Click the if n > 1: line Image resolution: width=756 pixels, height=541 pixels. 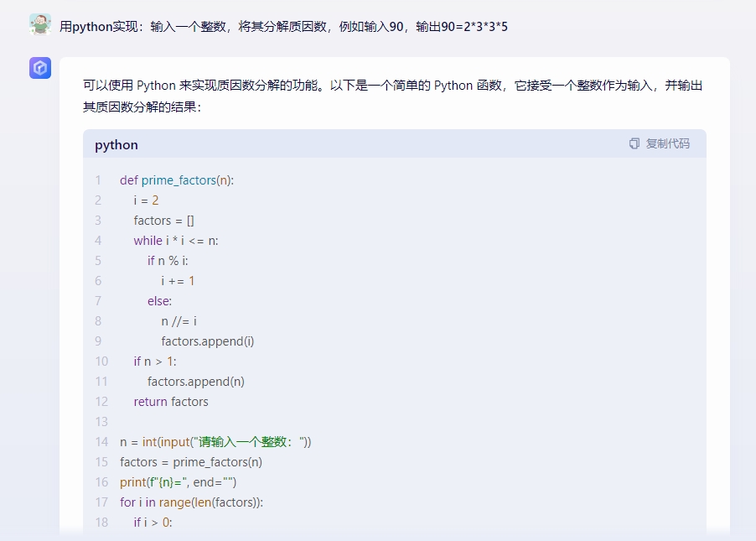click(x=155, y=362)
